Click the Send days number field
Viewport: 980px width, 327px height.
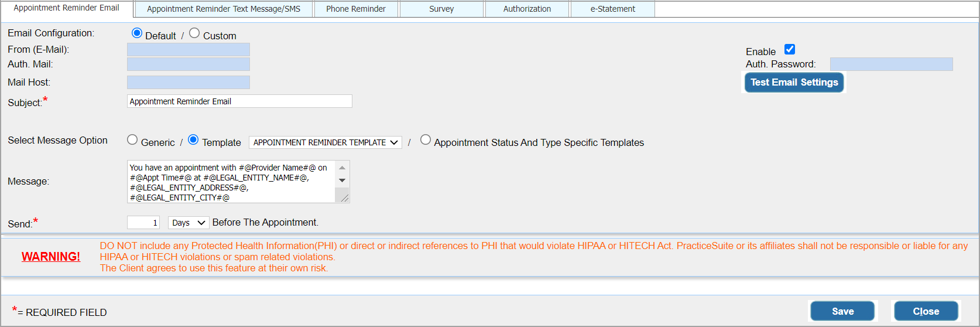[143, 223]
